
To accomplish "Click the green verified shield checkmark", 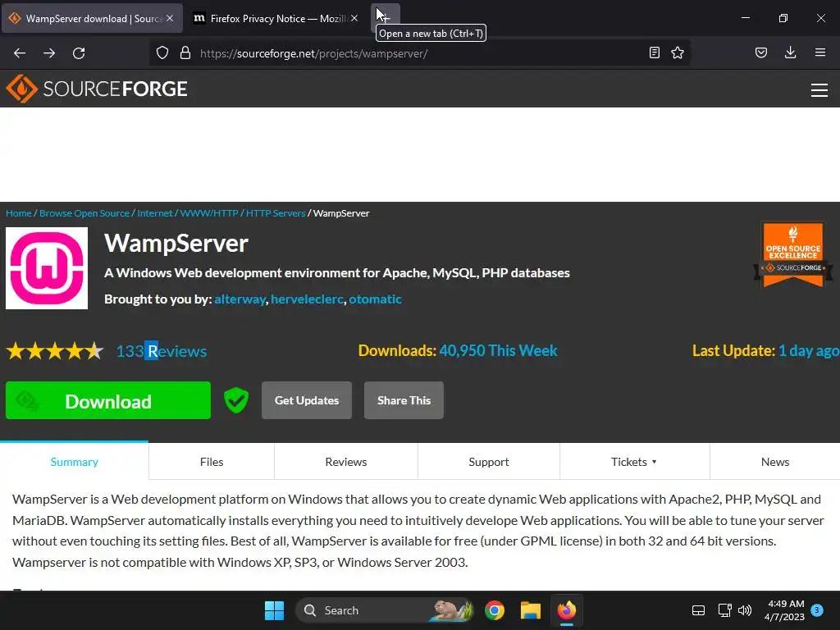I will 235,400.
